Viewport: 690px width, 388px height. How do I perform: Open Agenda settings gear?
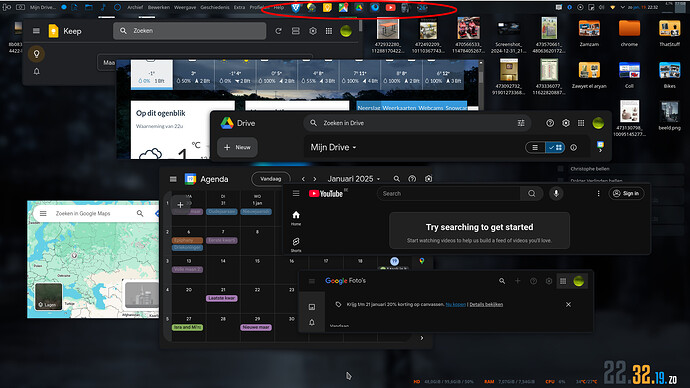click(x=429, y=179)
